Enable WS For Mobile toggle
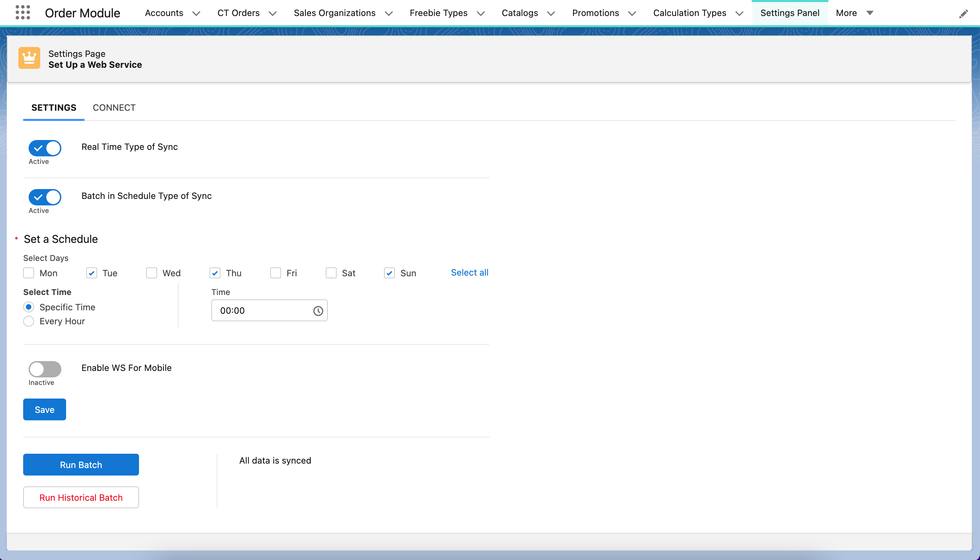The image size is (980, 560). (x=44, y=369)
